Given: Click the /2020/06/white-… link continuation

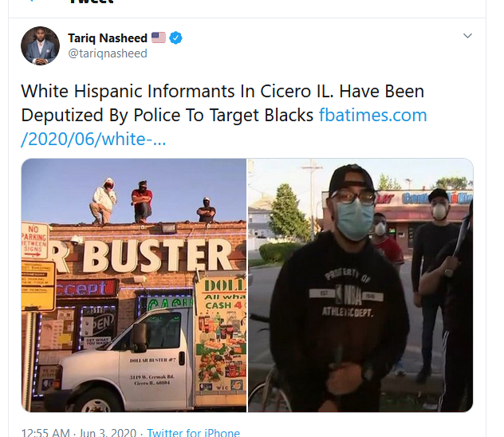Looking at the screenshot, I should pos(93,139).
